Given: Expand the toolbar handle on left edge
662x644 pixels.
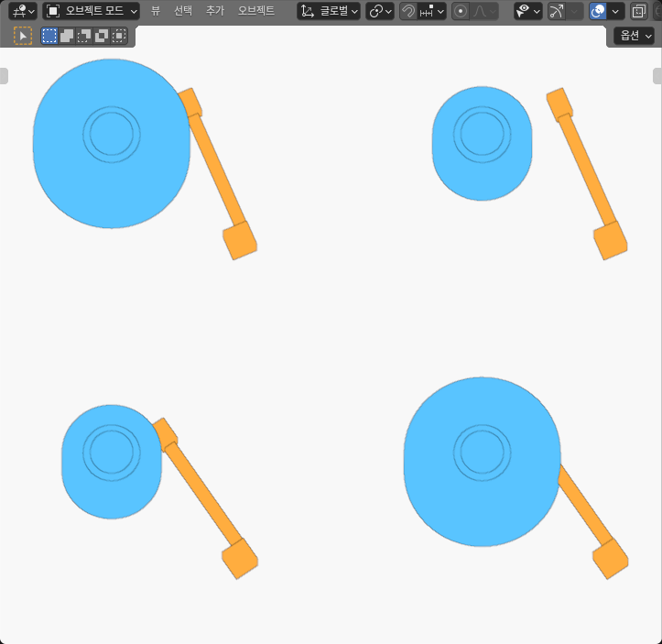Looking at the screenshot, I should [4, 76].
